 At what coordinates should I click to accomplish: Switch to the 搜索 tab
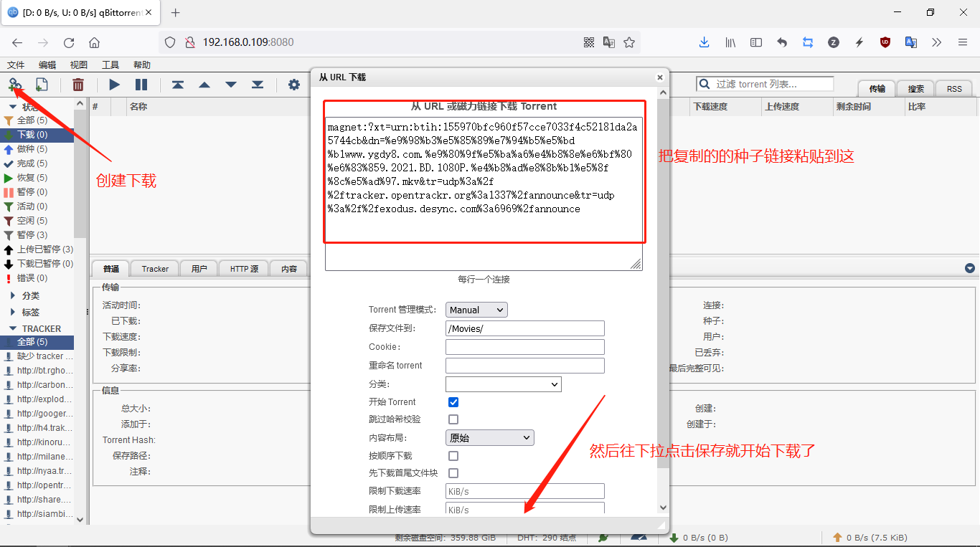tap(916, 89)
